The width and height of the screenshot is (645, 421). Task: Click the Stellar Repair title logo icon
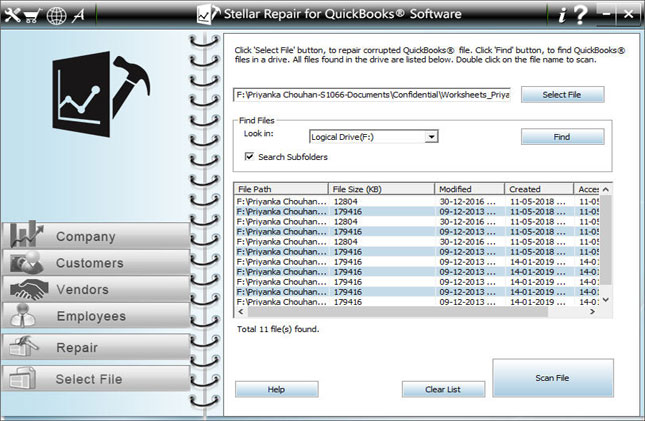[208, 14]
